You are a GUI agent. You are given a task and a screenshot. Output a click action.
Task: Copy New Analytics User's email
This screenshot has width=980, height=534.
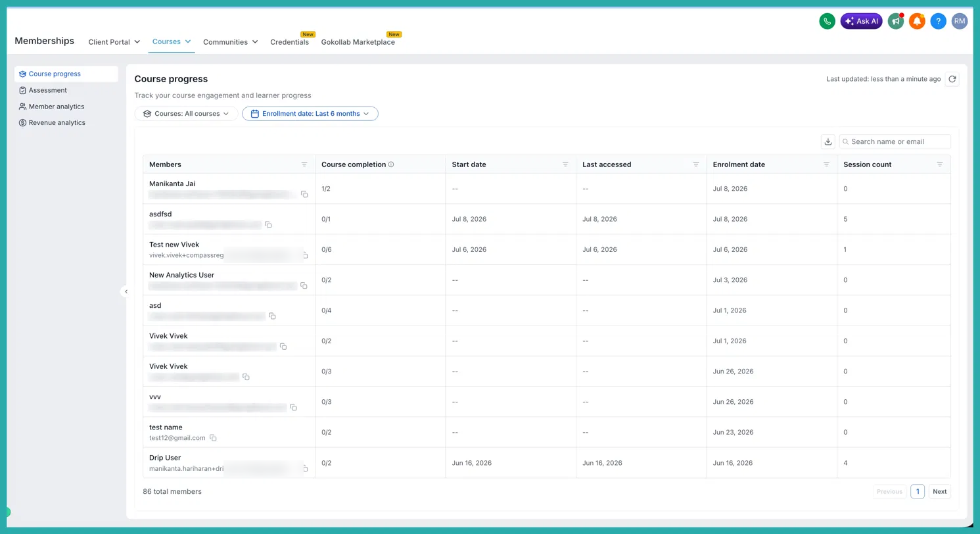click(304, 285)
